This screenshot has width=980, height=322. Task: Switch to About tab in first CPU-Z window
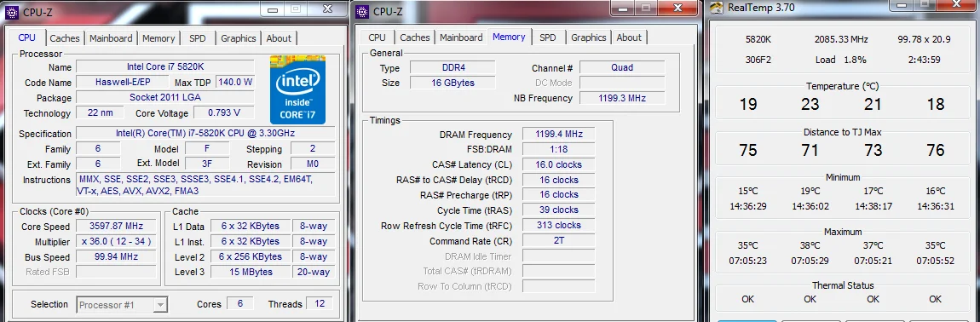click(279, 38)
